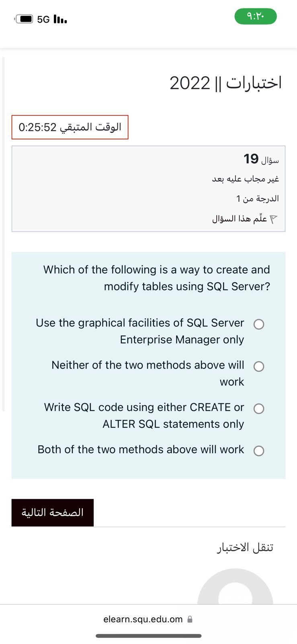Tap the battery icon in status bar

click(x=24, y=19)
